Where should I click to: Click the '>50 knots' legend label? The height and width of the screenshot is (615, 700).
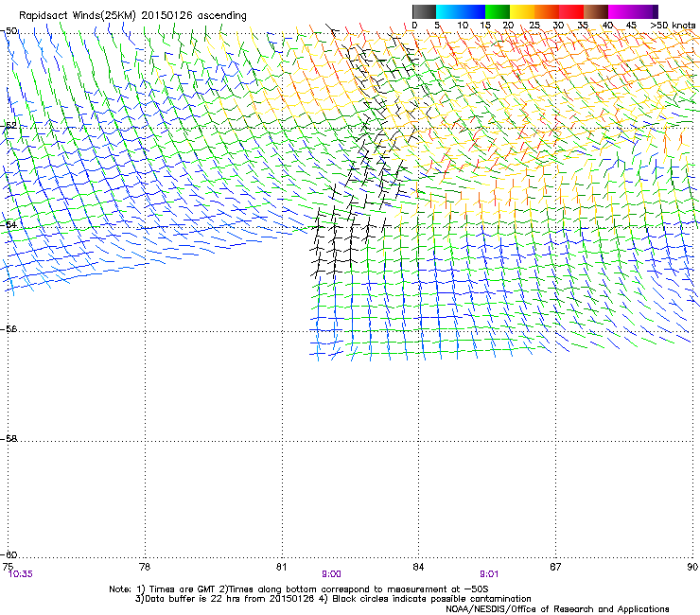pyautogui.click(x=673, y=26)
